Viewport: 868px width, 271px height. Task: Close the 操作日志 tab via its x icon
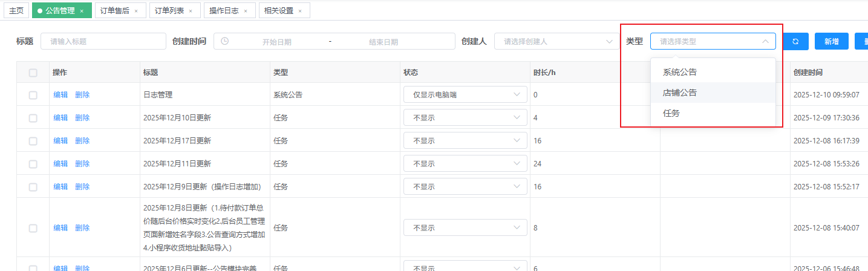pyautogui.click(x=245, y=11)
